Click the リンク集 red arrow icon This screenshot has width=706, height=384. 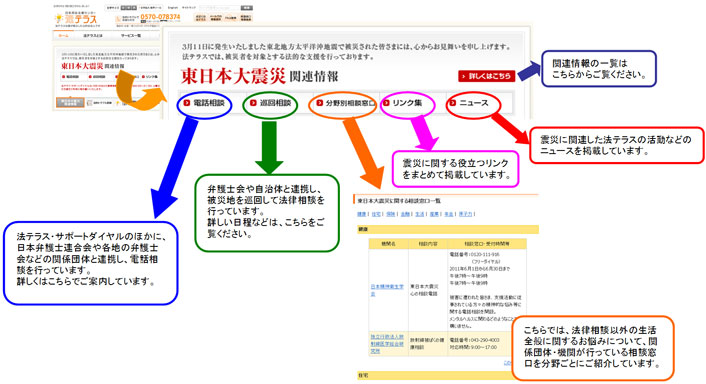click(x=386, y=103)
